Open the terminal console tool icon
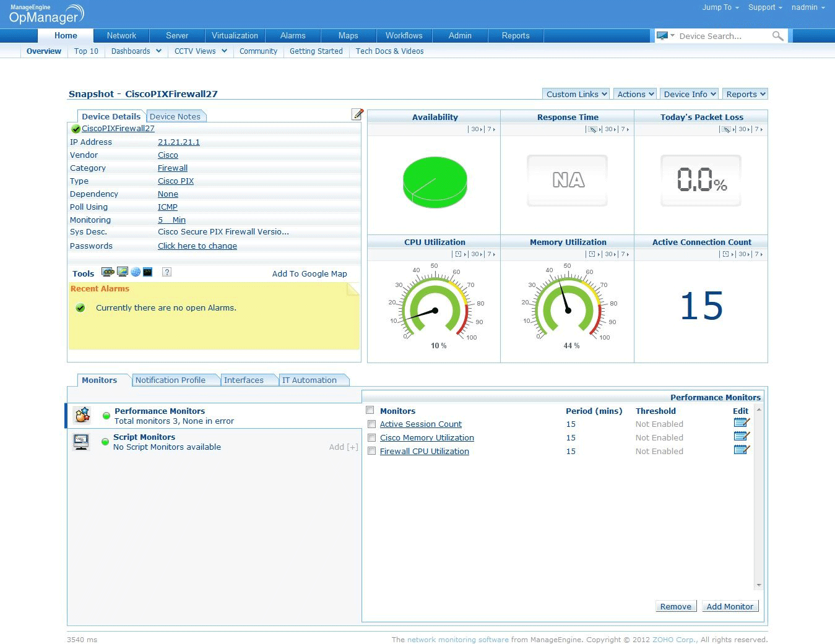 (x=147, y=272)
